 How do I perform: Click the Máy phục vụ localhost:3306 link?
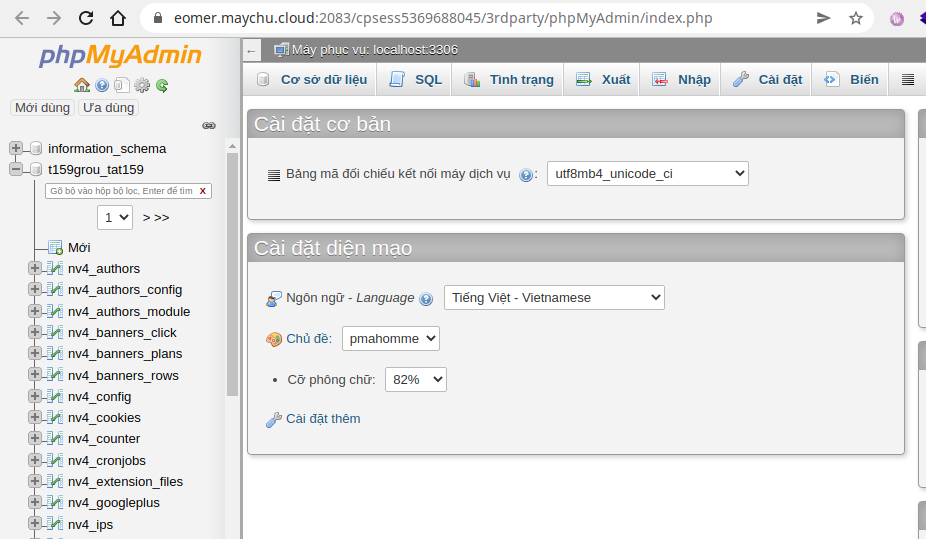tap(374, 50)
